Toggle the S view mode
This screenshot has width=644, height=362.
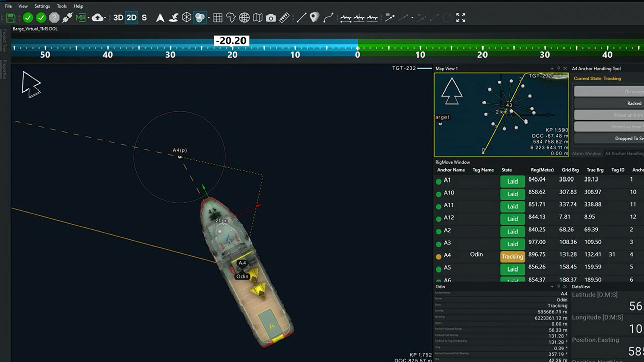point(144,18)
